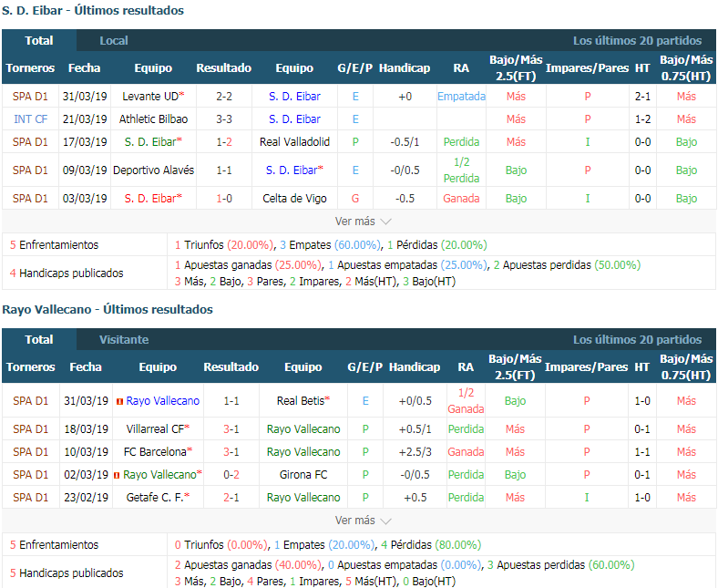Image resolution: width=718 pixels, height=588 pixels.
Task: Click the 0-2 result for Girona FC match
Action: 231,475
